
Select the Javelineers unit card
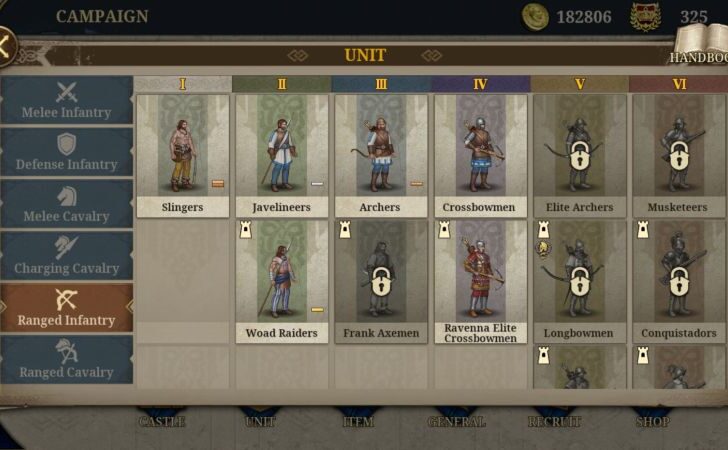(x=282, y=156)
